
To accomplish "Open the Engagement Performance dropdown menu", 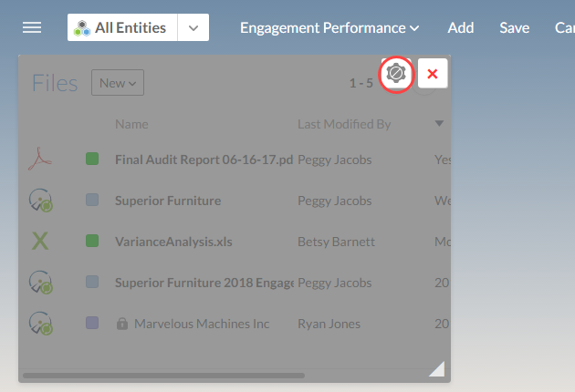I will pyautogui.click(x=329, y=27).
